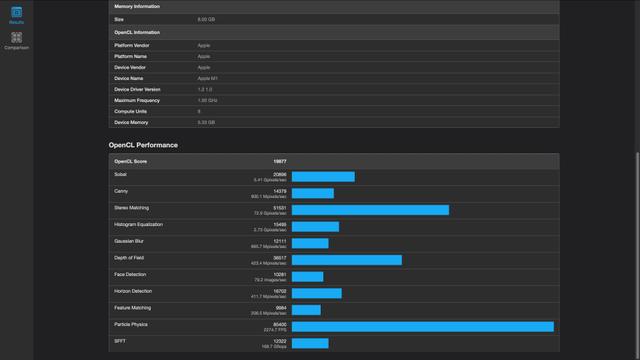Click the Compute Units label
The width and height of the screenshot is (640, 360).
(x=130, y=111)
